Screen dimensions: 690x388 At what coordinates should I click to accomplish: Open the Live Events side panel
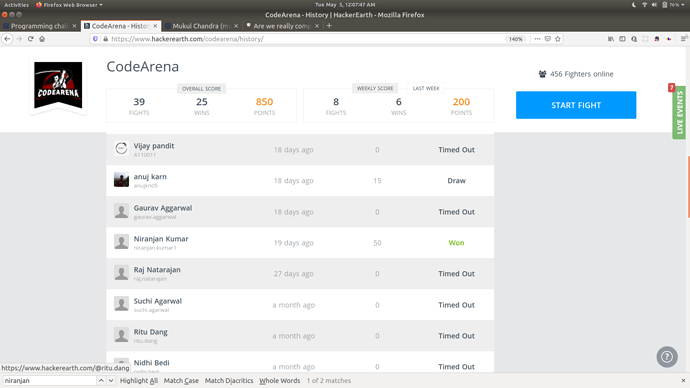point(679,112)
